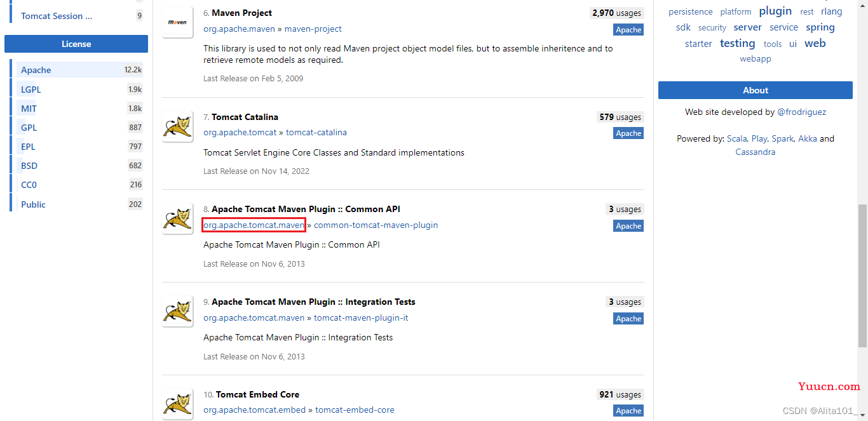The height and width of the screenshot is (421, 868).
Task: Click the ui tag
Action: pos(793,44)
